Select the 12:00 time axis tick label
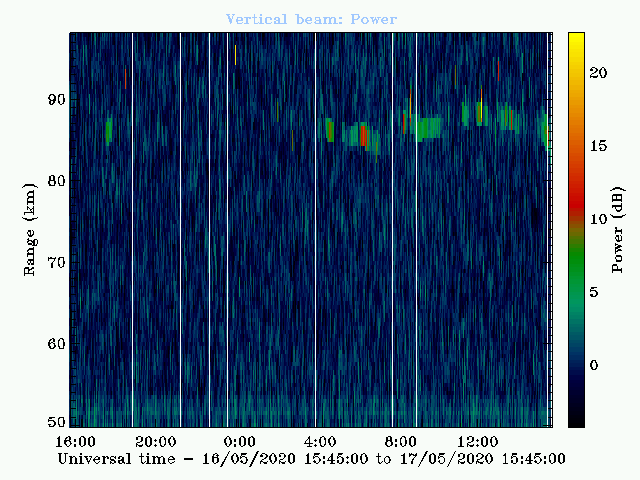This screenshot has height=480, width=640. 477,441
